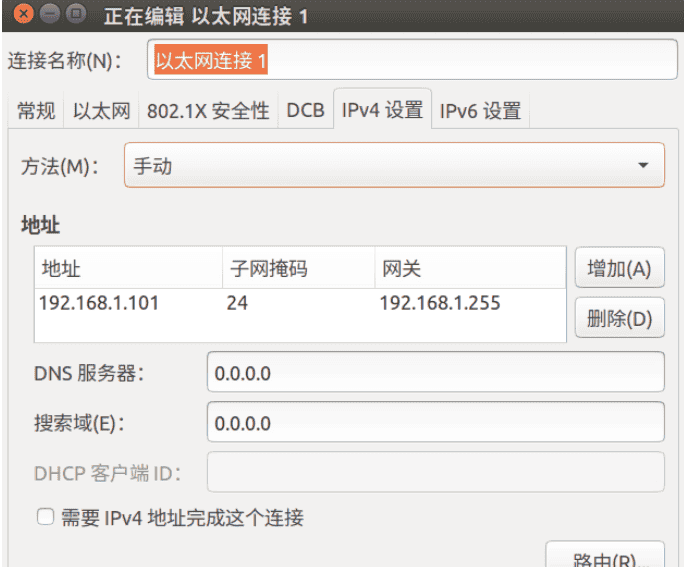Image resolution: width=684 pixels, height=567 pixels.
Task: Select the gateway cell 192.168.1.255
Action: 440,303
